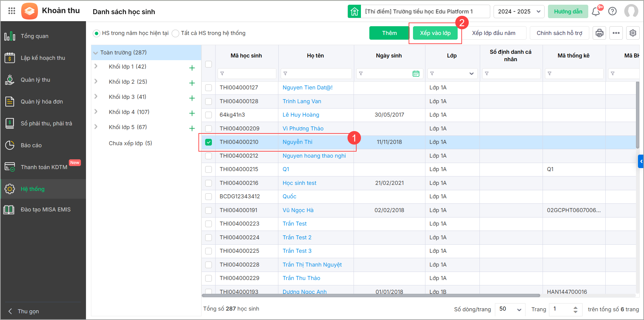Click the Khoản thu app logo
The height and width of the screenshot is (320, 644).
[29, 11]
